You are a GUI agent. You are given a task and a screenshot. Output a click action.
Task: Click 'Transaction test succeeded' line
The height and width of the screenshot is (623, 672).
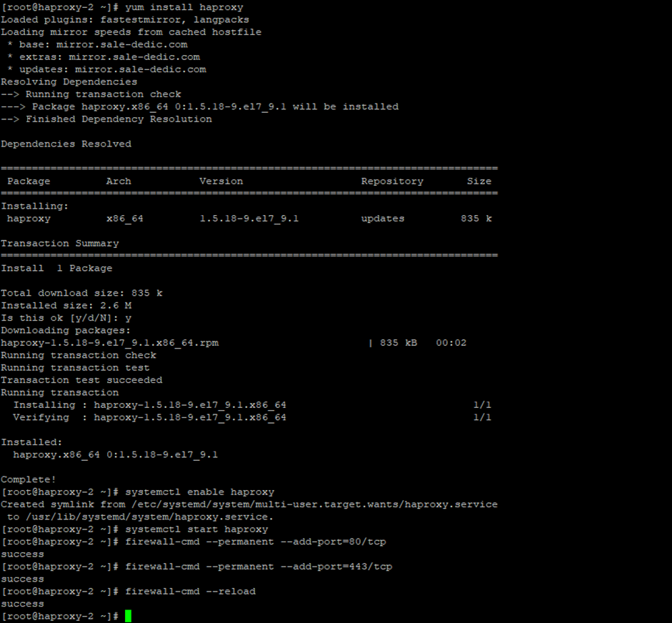[x=81, y=380]
